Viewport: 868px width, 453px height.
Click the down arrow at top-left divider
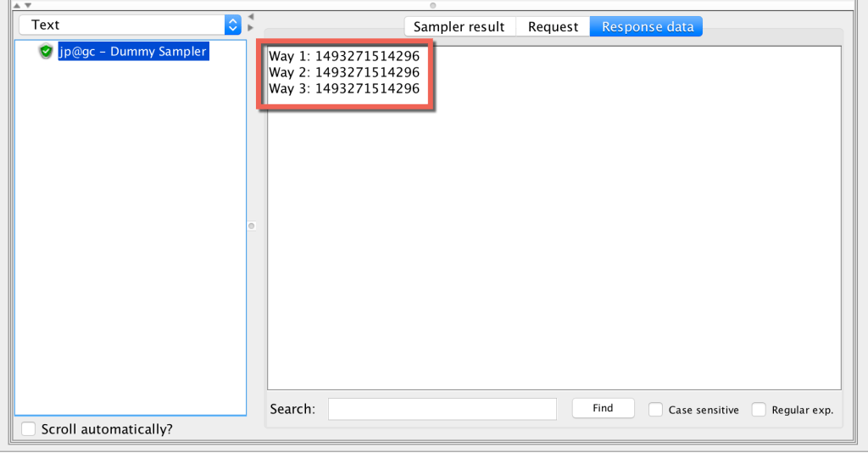pos(27,5)
